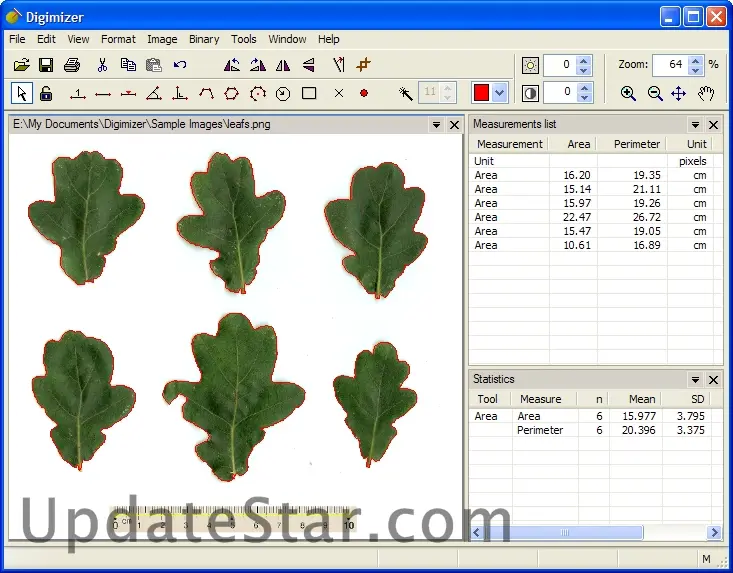Open the Help menu

(x=329, y=39)
